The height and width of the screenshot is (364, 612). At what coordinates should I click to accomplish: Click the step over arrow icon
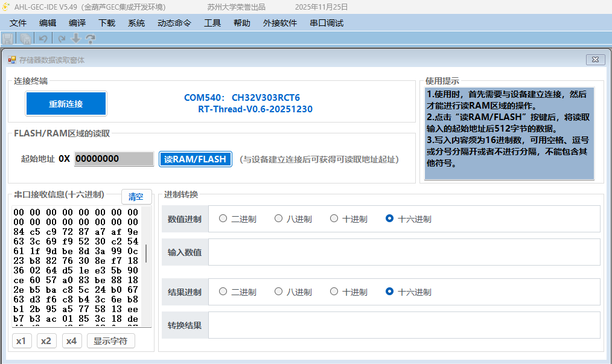91,39
